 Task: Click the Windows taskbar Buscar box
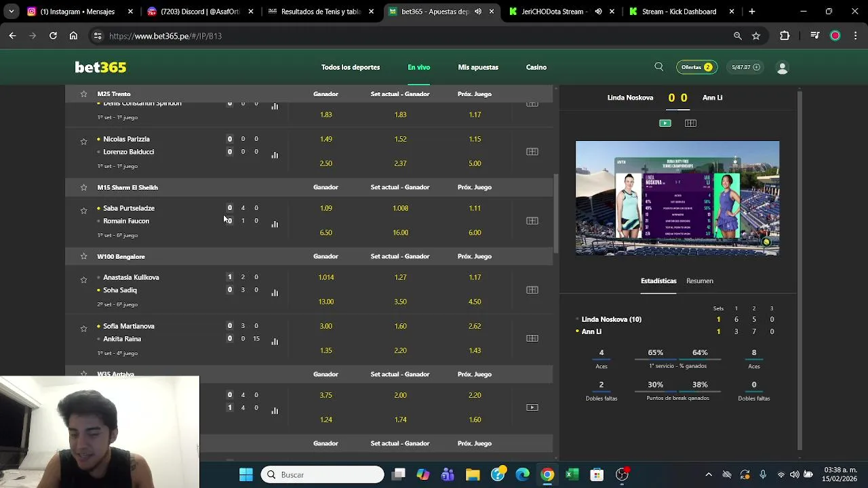(323, 474)
